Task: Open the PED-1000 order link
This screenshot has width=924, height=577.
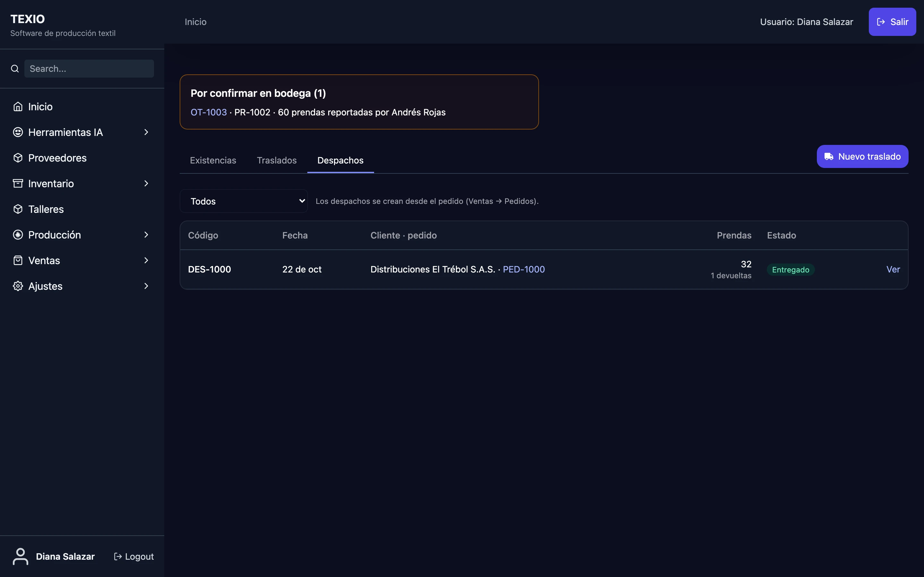Action: click(x=524, y=269)
